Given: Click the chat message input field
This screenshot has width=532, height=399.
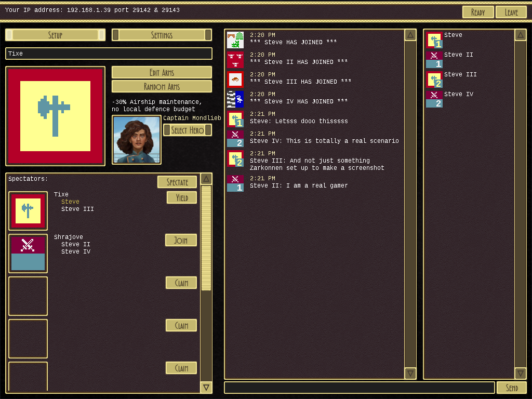Looking at the screenshot, I should 359,388.
